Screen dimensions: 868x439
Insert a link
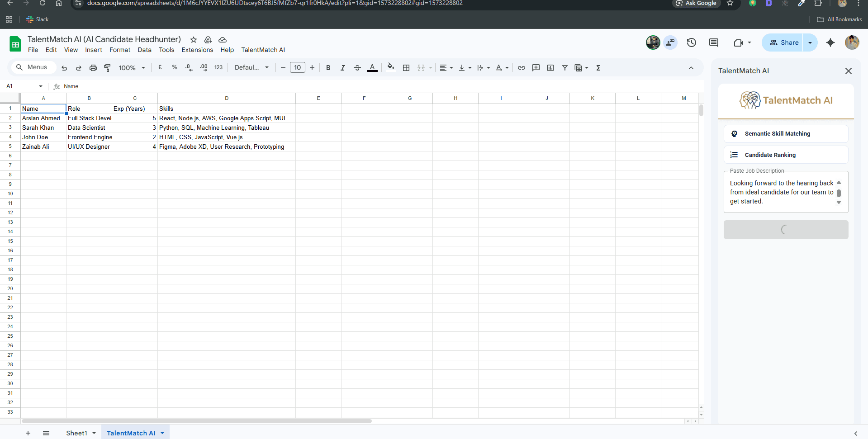pyautogui.click(x=522, y=68)
